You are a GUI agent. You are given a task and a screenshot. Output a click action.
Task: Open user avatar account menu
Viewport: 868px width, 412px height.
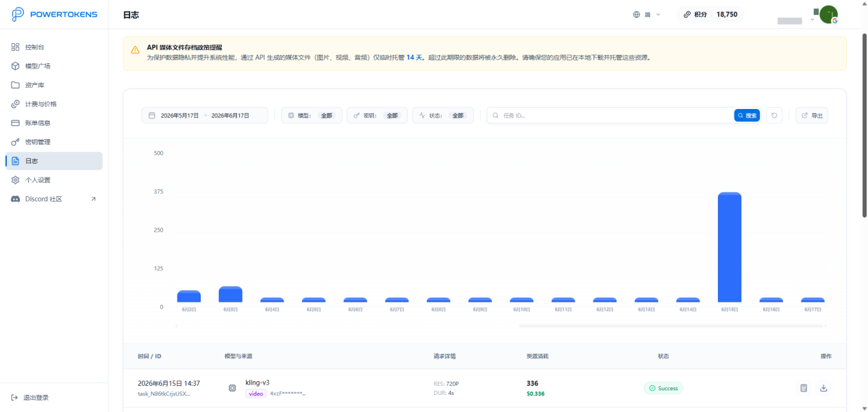(x=829, y=14)
